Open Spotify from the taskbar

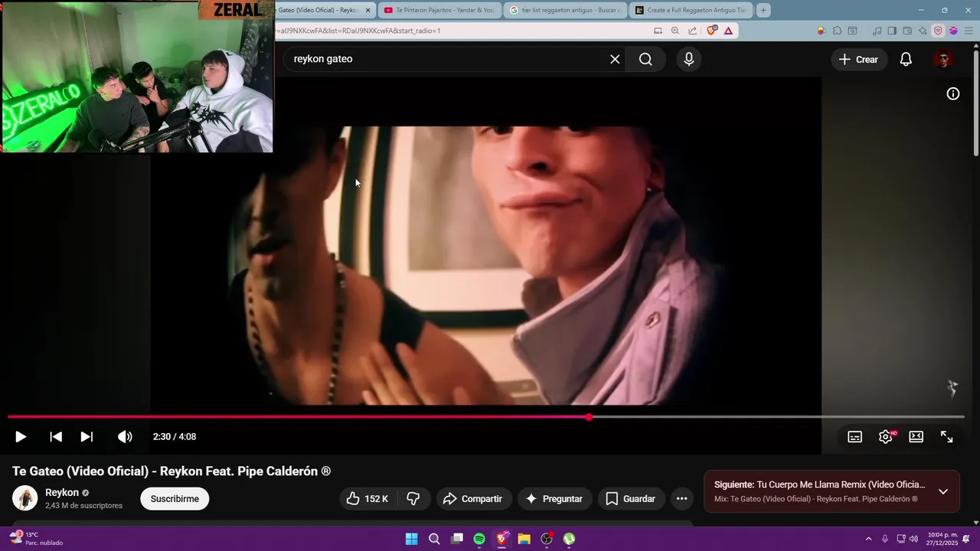[479, 539]
